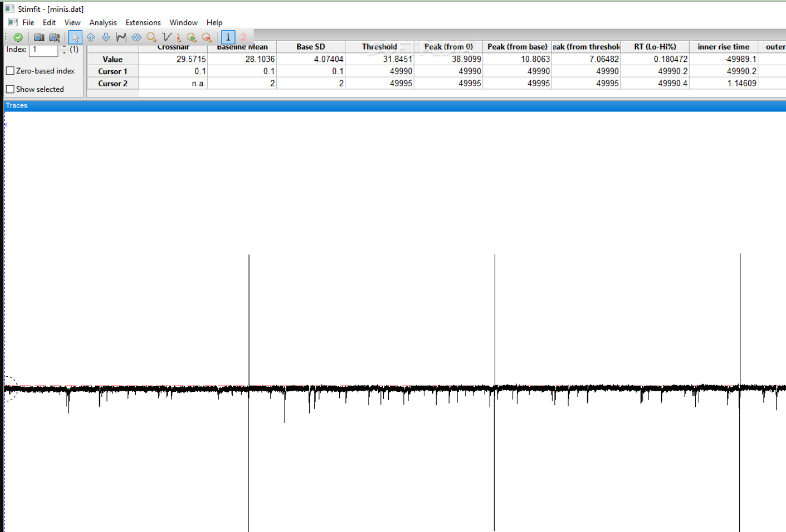Image resolution: width=786 pixels, height=532 pixels.
Task: Click the fit-to-window diamond icon
Action: tap(136, 37)
